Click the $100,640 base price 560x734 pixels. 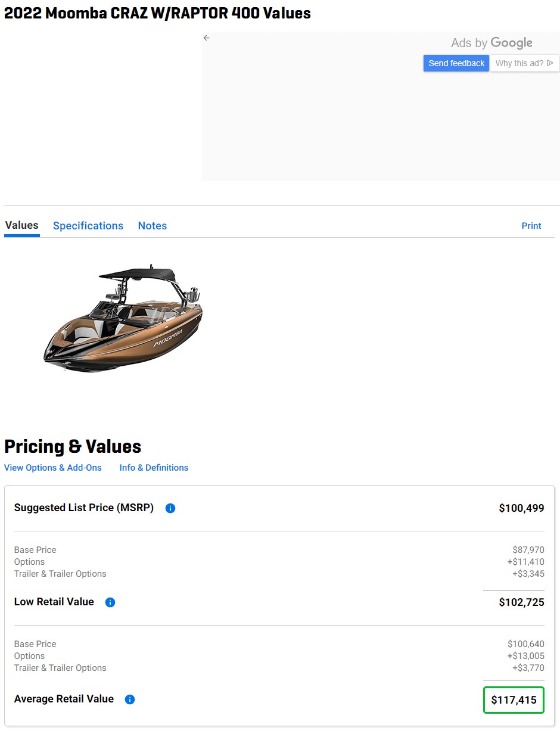tap(526, 644)
